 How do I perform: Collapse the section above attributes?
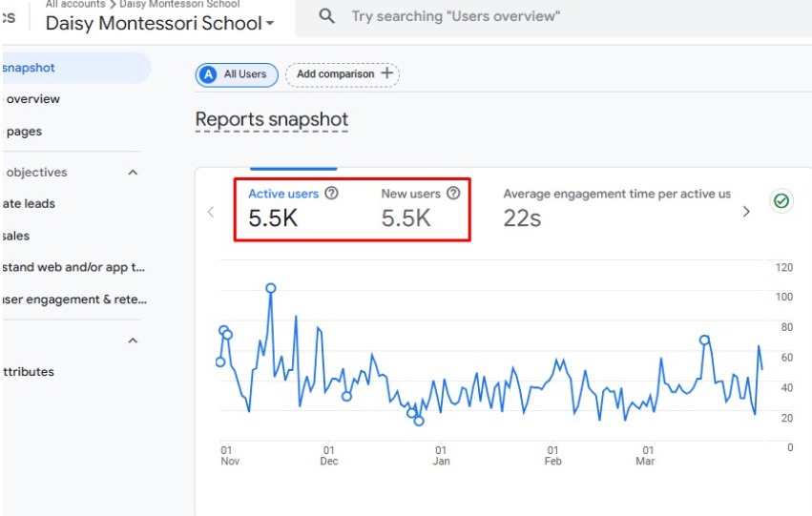tap(133, 341)
